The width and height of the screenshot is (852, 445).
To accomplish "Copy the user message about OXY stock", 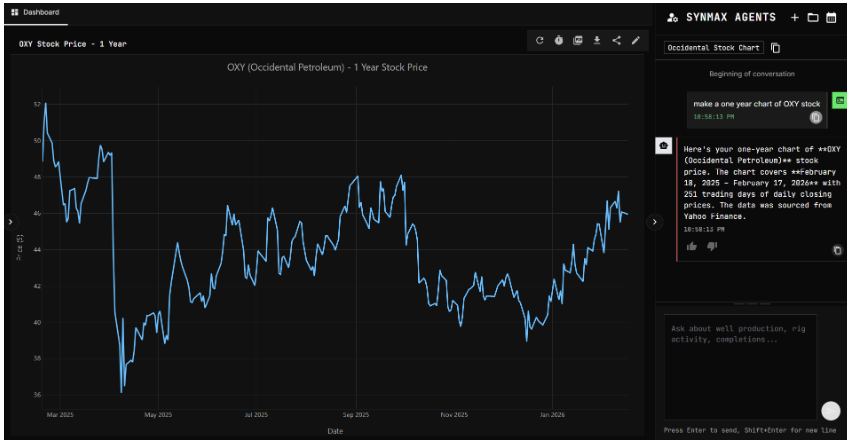I will [815, 117].
